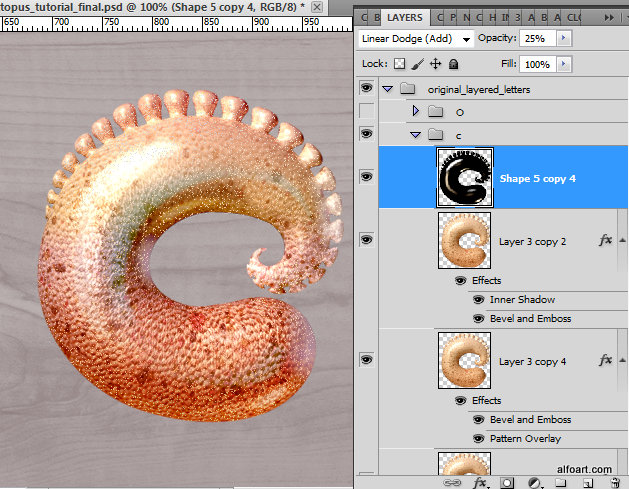Select the 'Layer 3 copy 2' layer name
Viewport: 629px width, 489px height.
click(532, 242)
